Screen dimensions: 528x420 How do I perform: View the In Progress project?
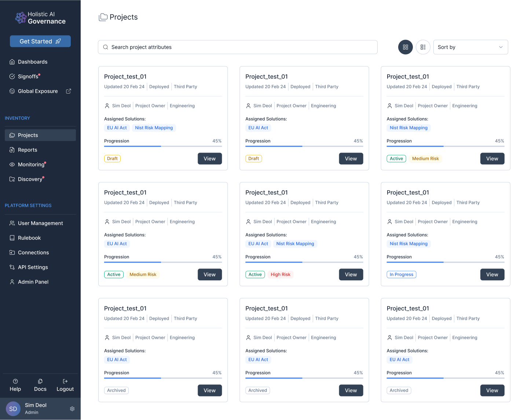(x=492, y=274)
